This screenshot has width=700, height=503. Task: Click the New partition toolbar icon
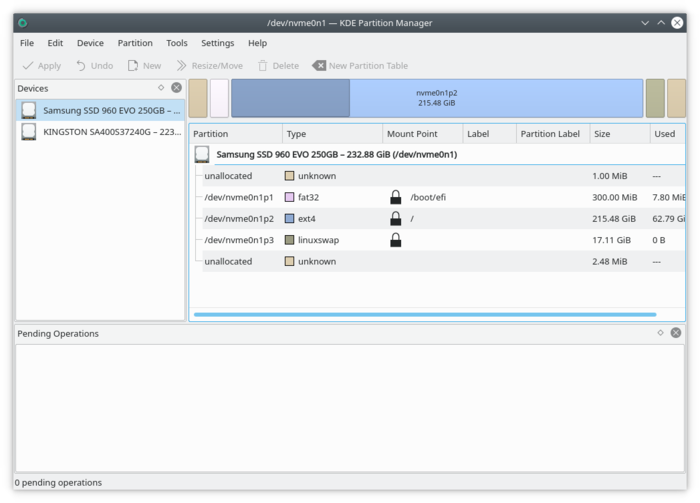133,66
